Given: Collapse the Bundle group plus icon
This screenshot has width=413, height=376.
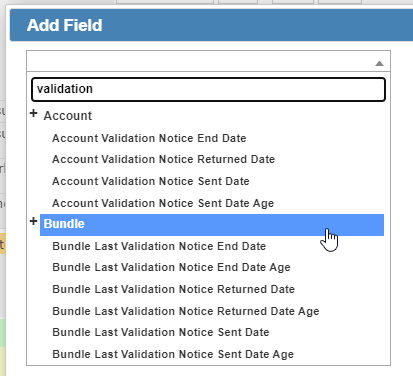Looking at the screenshot, I should (33, 221).
